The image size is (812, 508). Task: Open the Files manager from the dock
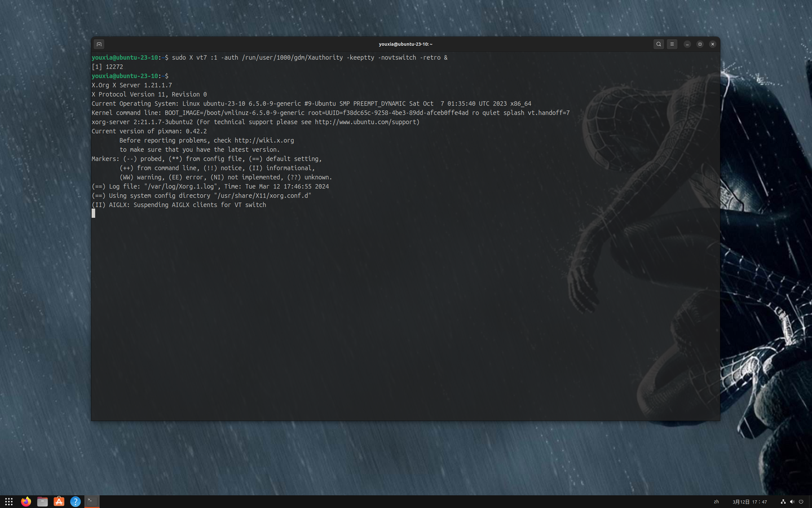42,501
